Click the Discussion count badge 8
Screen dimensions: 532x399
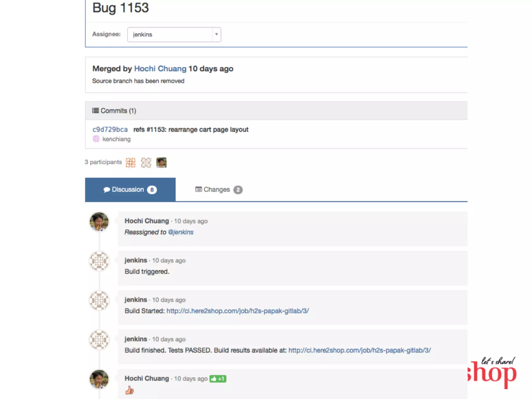pos(152,190)
